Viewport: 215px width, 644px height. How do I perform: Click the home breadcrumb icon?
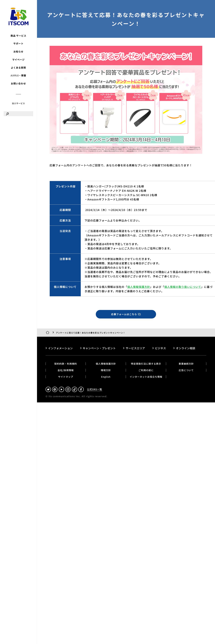coord(48,333)
